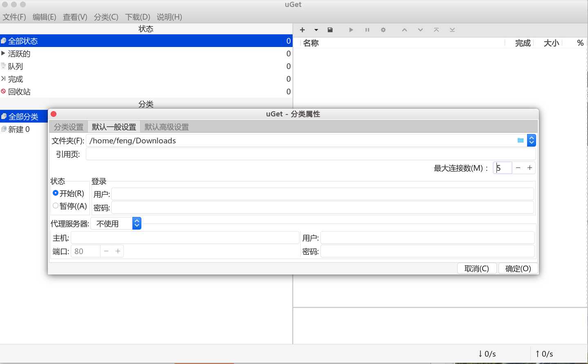Open the new download dropdown arrow in toolbar
Image resolution: width=588 pixels, height=364 pixels.
click(x=316, y=30)
